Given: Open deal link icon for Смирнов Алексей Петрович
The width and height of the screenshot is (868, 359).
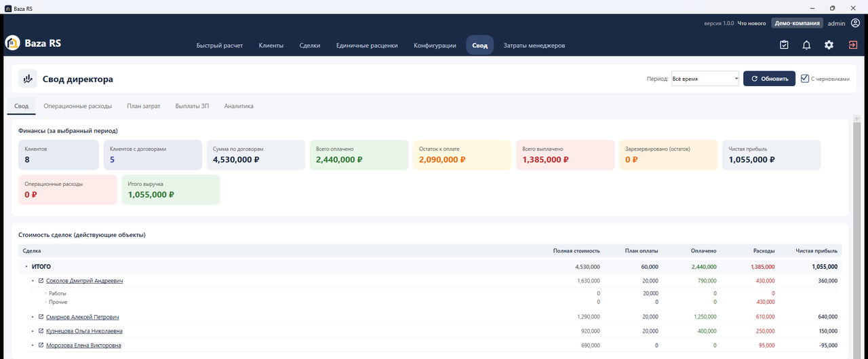Looking at the screenshot, I should click(x=41, y=317).
